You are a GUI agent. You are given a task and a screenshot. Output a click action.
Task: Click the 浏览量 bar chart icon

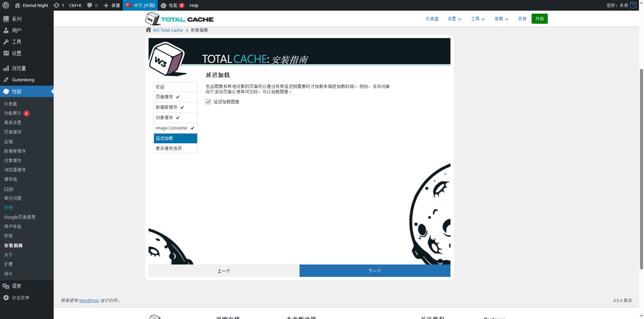click(x=6, y=68)
